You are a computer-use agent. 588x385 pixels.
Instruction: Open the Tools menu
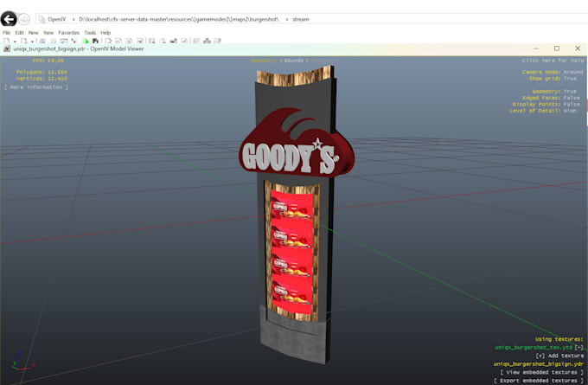(90, 33)
